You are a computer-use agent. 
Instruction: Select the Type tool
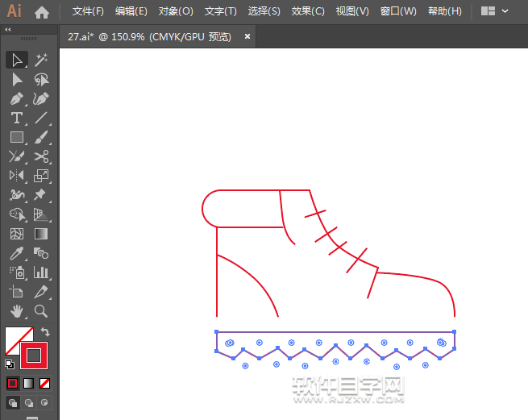click(17, 119)
